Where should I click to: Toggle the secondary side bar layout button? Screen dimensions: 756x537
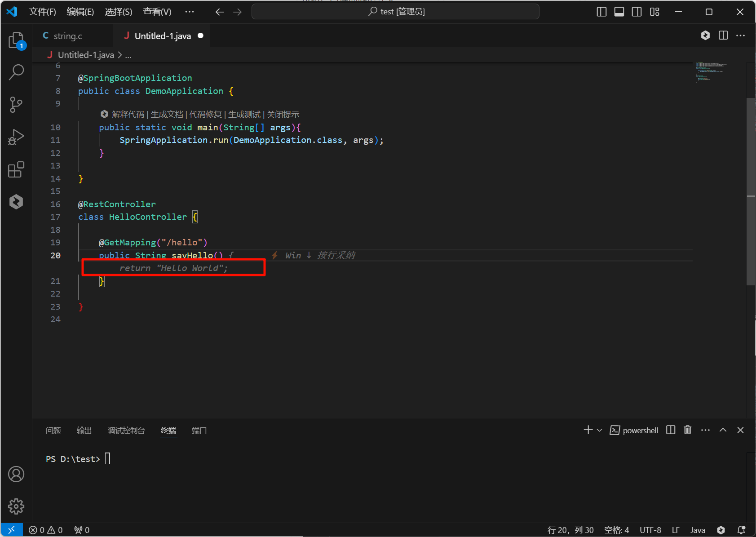pos(637,12)
